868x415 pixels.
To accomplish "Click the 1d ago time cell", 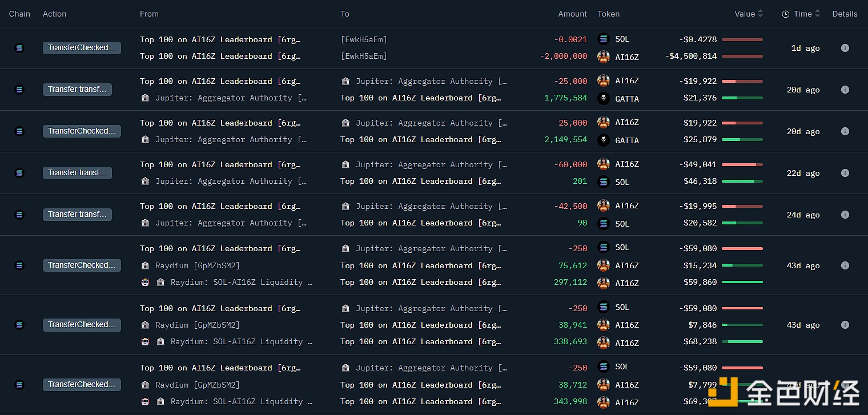I will point(805,49).
